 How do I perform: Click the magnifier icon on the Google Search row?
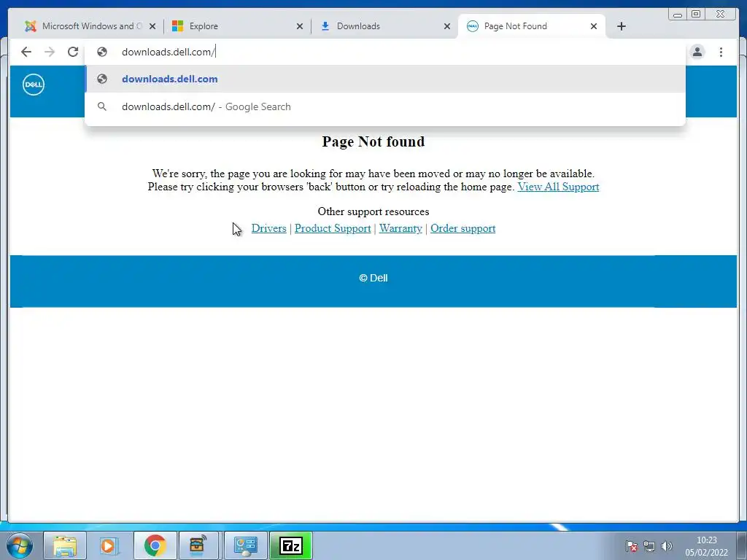[102, 106]
